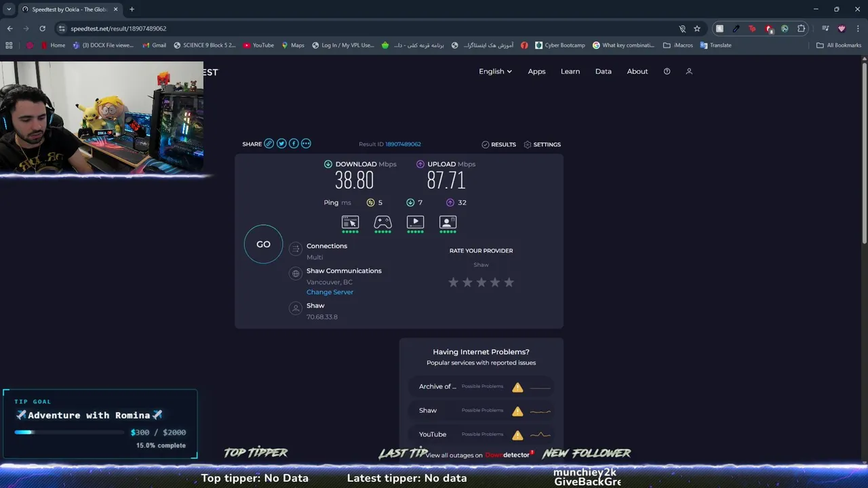Click the 87.71 upload speed value
868x488 pixels.
(446, 180)
